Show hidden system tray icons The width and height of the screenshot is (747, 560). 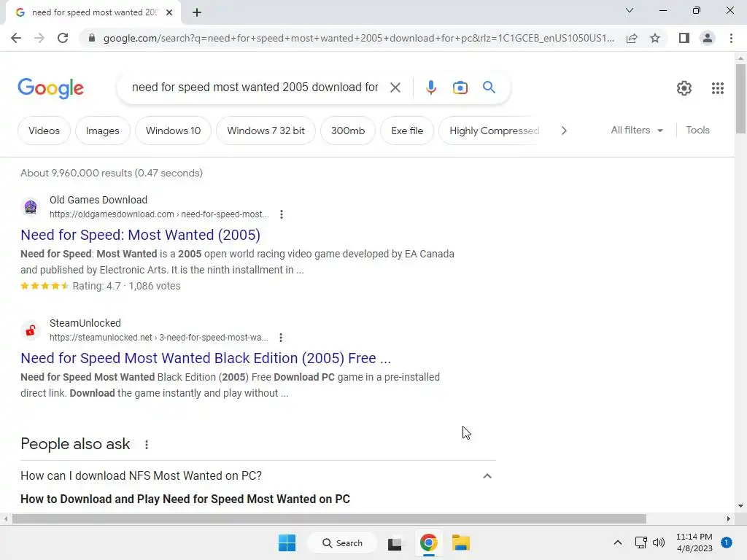click(617, 542)
